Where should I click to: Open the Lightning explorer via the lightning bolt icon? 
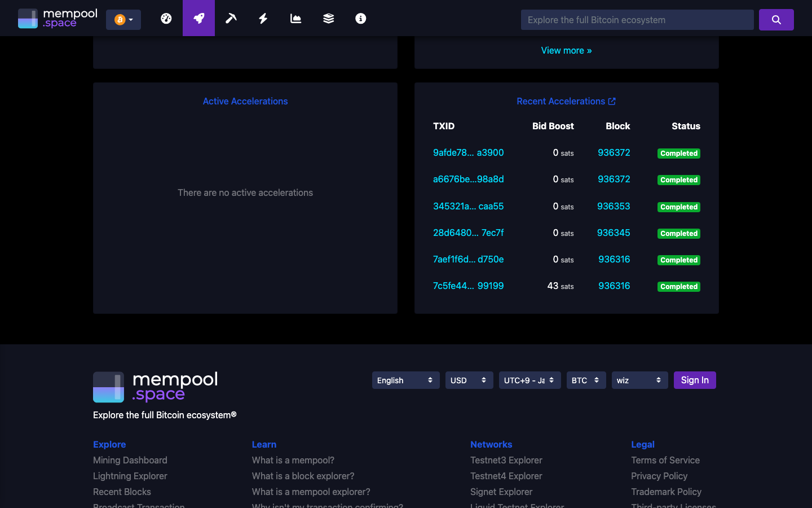pyautogui.click(x=263, y=18)
